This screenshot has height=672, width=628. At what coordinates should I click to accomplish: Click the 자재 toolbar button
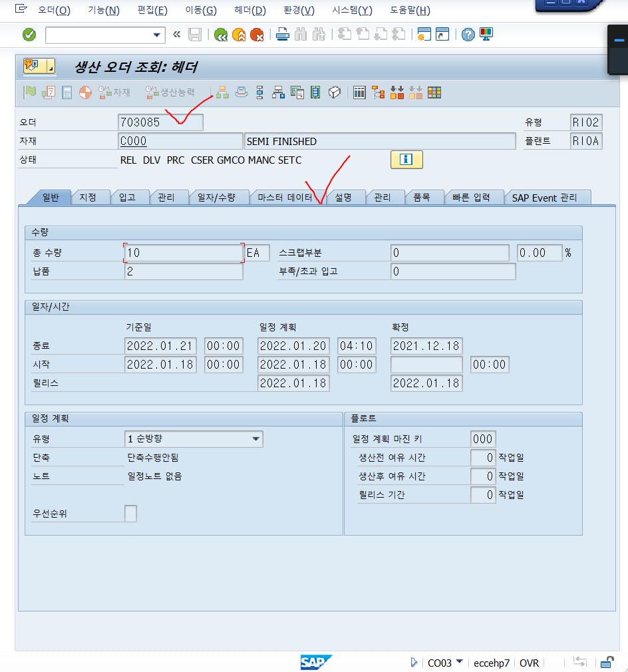[x=114, y=92]
